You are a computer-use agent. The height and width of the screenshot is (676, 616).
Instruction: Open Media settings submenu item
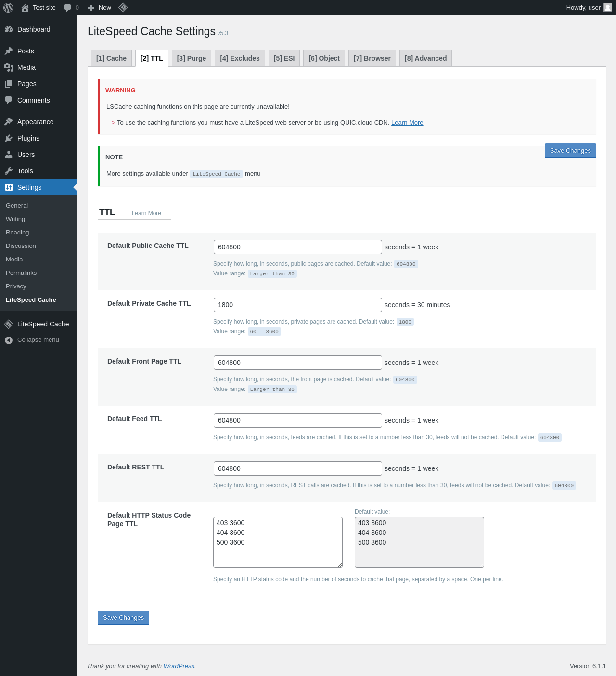[x=14, y=260]
